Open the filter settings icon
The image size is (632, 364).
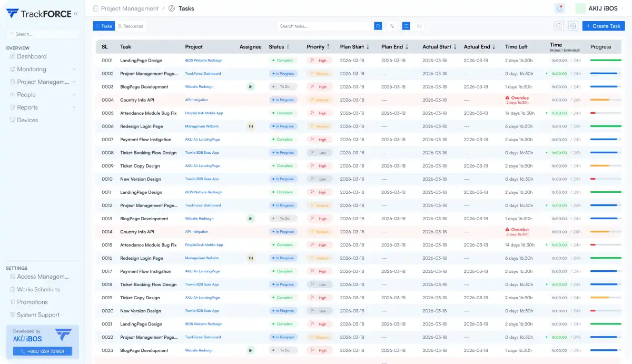tap(392, 26)
